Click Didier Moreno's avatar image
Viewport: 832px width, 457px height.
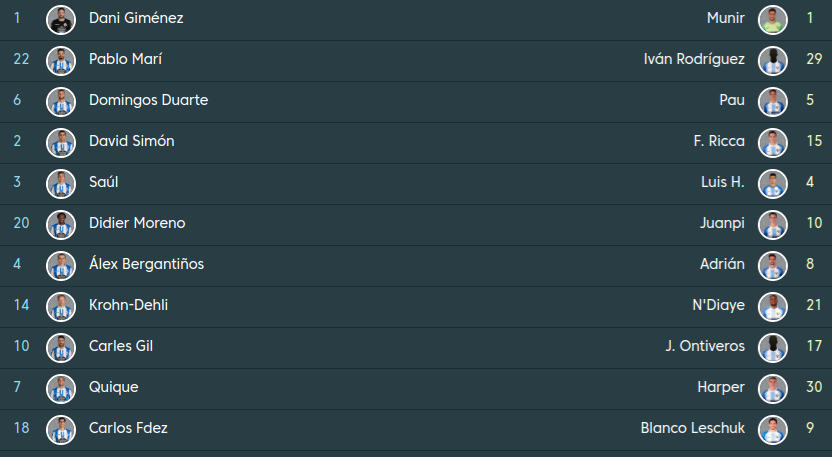61,224
